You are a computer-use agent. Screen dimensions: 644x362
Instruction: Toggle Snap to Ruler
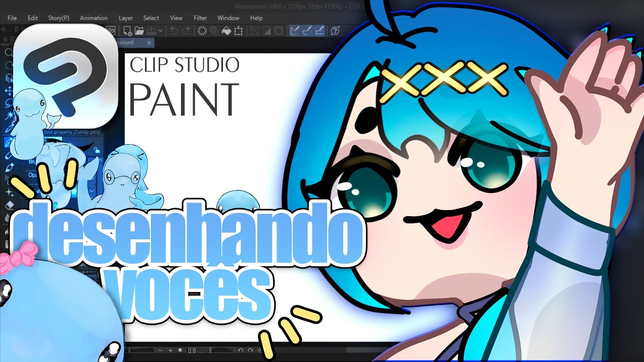pos(295,31)
